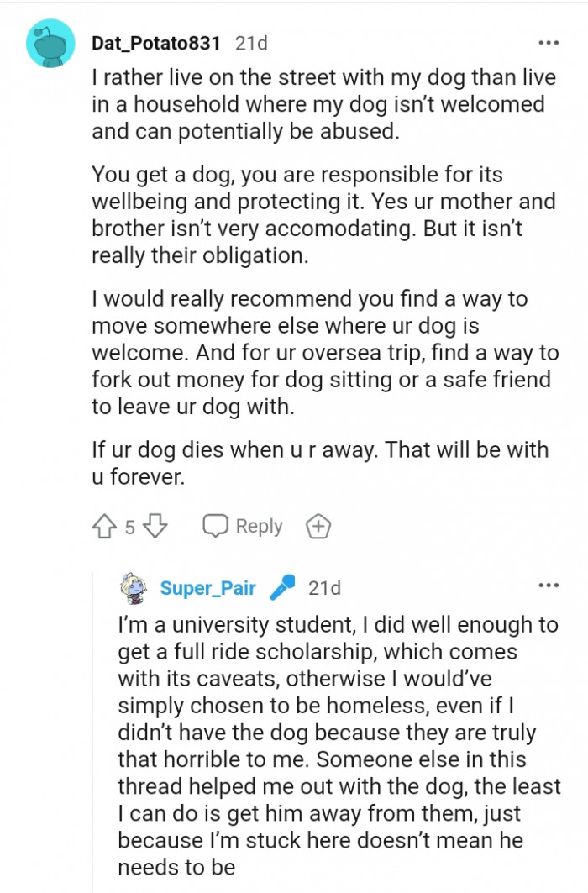Open the three-dot menu on Dat_Potato831's comment

point(549,41)
